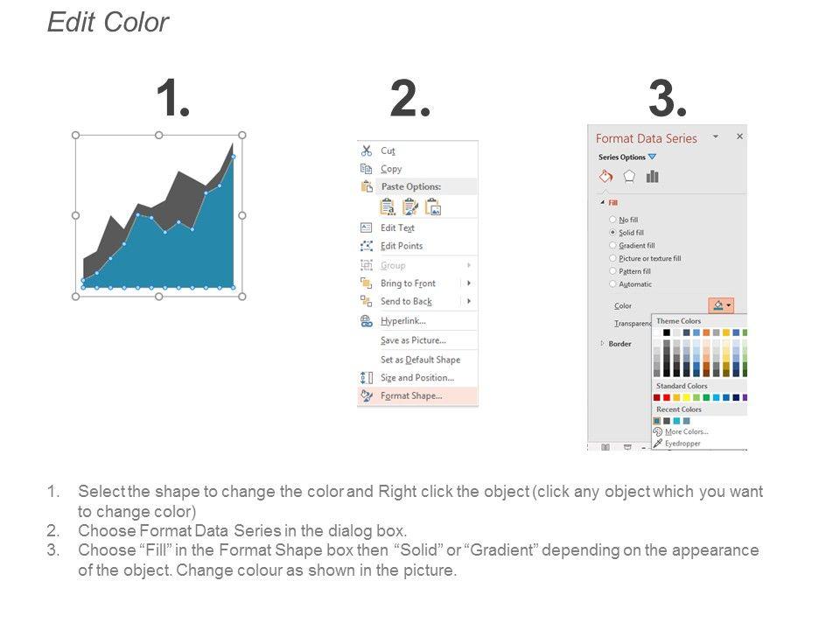840x630 pixels.
Task: Expand the Border section
Action: click(x=602, y=344)
